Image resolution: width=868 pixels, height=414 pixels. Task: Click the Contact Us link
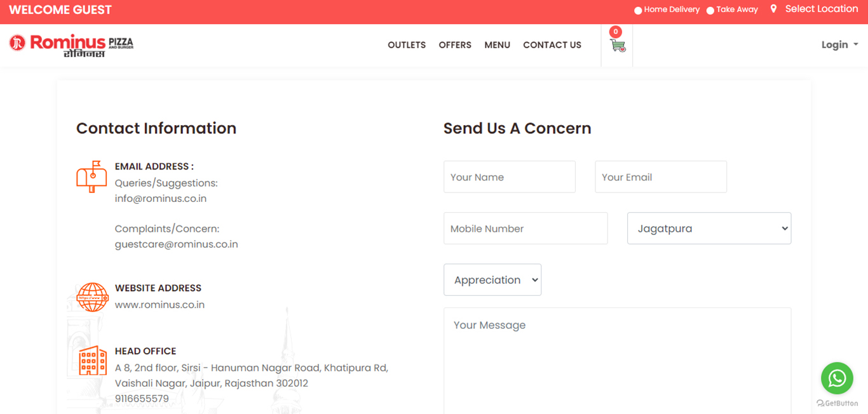(552, 45)
